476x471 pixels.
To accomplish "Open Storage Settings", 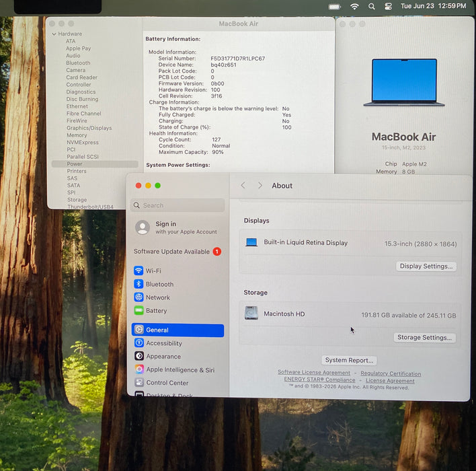I will tap(424, 337).
